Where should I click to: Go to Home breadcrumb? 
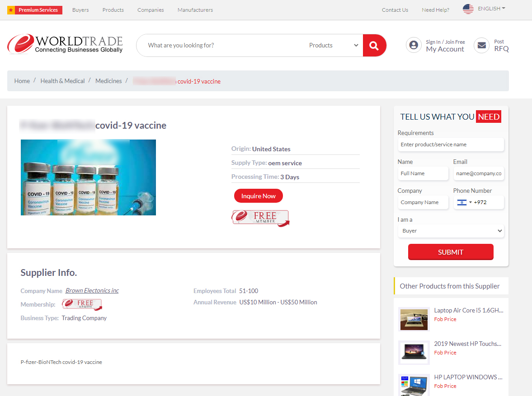(22, 81)
